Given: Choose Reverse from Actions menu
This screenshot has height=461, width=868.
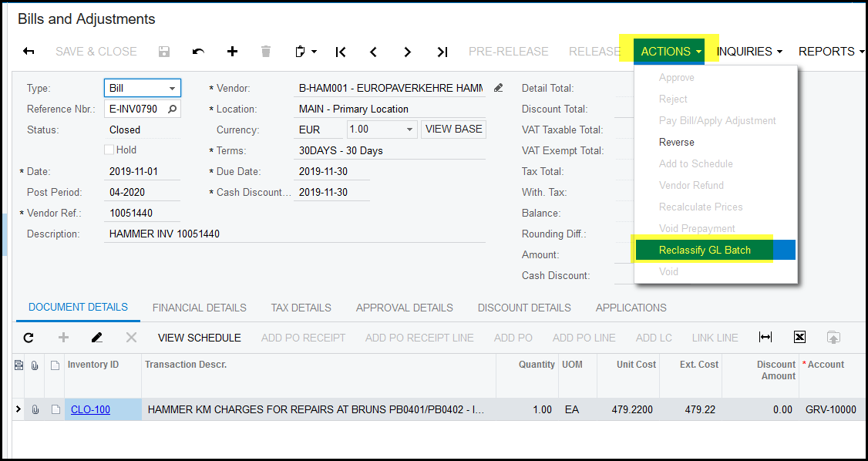Looking at the screenshot, I should point(677,142).
